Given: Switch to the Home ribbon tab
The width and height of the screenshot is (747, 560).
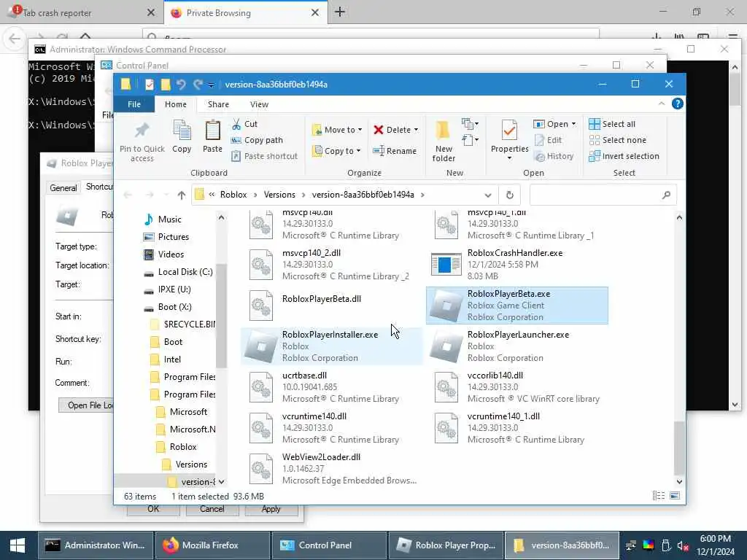Looking at the screenshot, I should click(176, 104).
